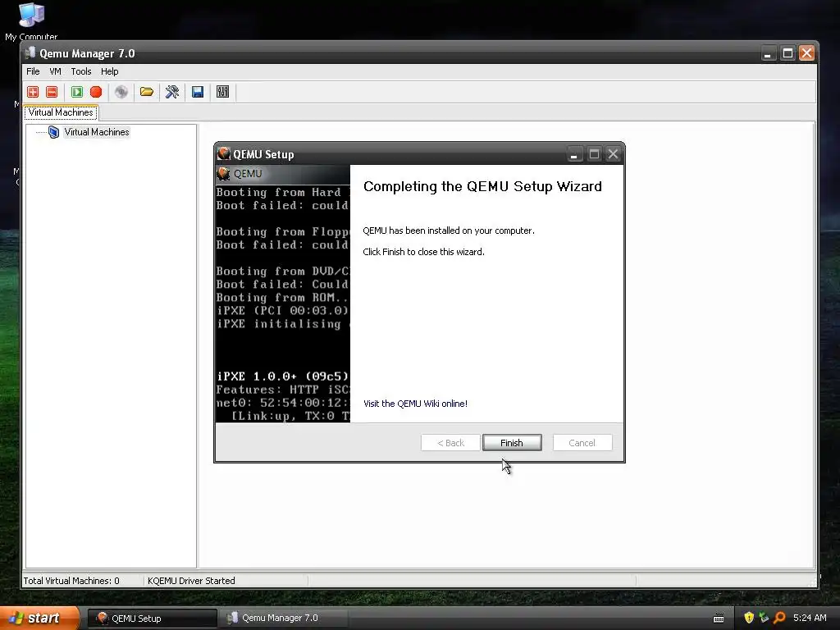Open My Computer desktop icon
The width and height of the screenshot is (840, 630).
pyautogui.click(x=31, y=21)
